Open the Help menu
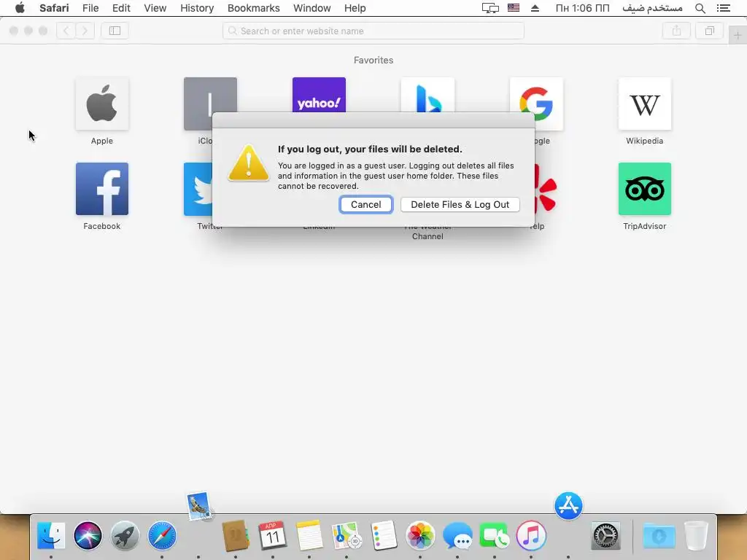Image resolution: width=747 pixels, height=560 pixels. [355, 8]
